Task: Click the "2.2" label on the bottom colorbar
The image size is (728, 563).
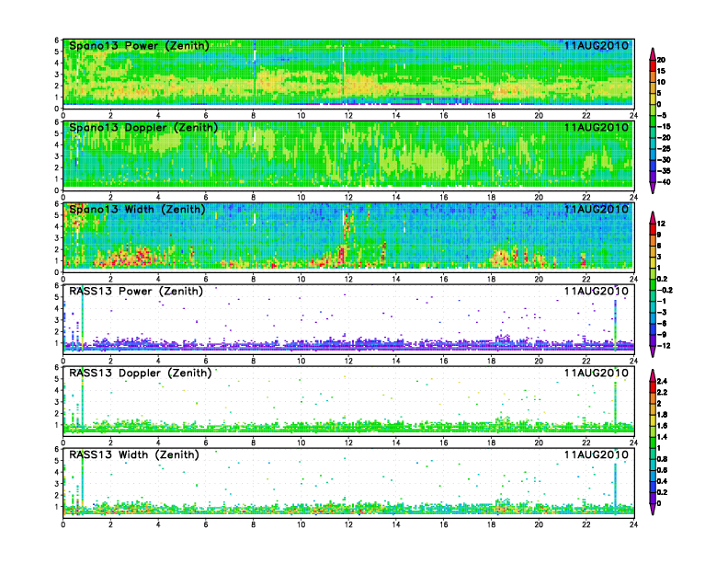Action: 662,393
